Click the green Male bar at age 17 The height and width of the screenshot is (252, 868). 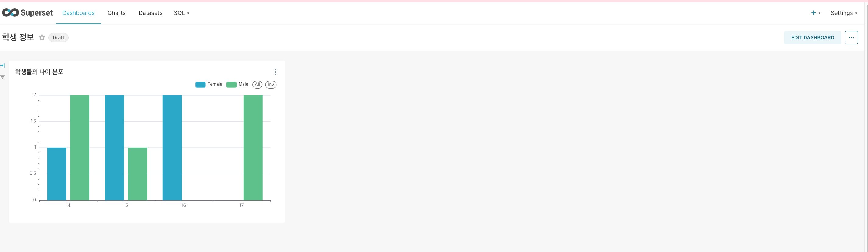pos(253,148)
